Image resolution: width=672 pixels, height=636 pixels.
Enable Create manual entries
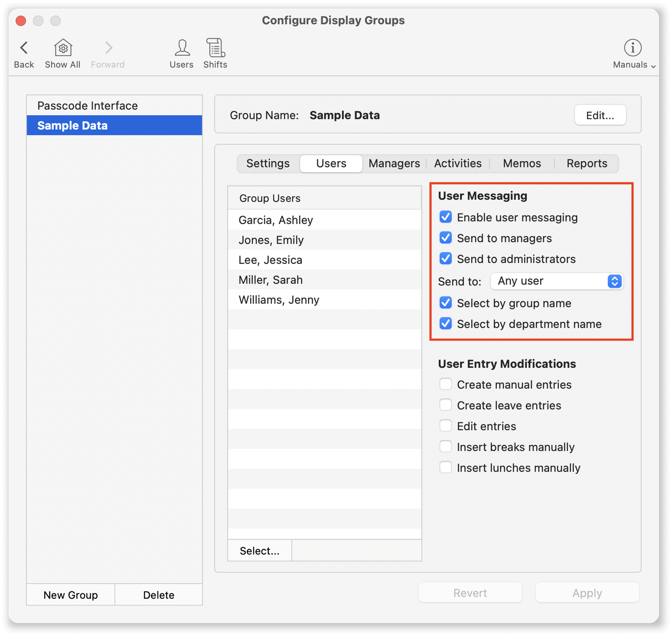[445, 384]
